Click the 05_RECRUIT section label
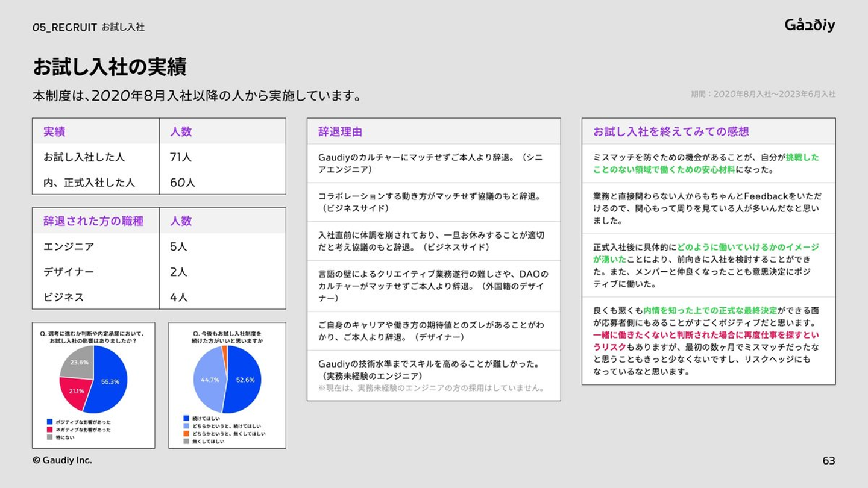This screenshot has width=868, height=488. 64,27
